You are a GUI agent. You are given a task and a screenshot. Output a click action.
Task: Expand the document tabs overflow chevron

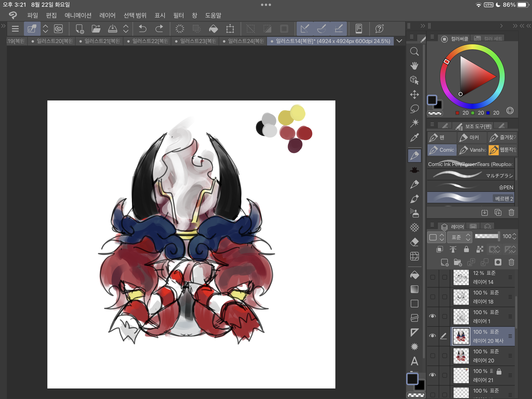[399, 41]
